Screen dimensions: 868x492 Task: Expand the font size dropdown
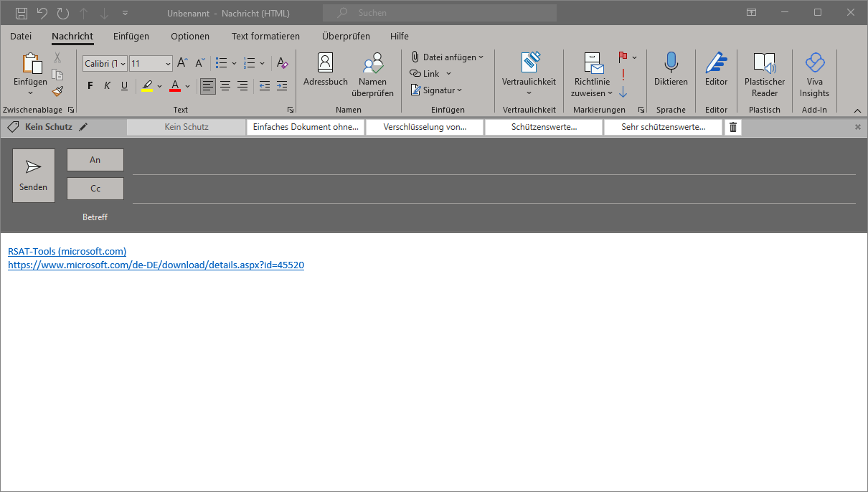pos(168,64)
